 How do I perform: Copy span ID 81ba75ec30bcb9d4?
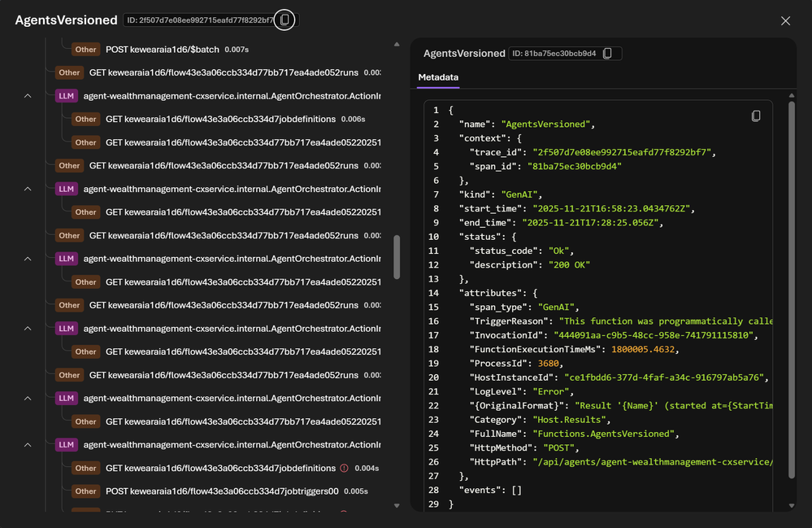point(608,54)
